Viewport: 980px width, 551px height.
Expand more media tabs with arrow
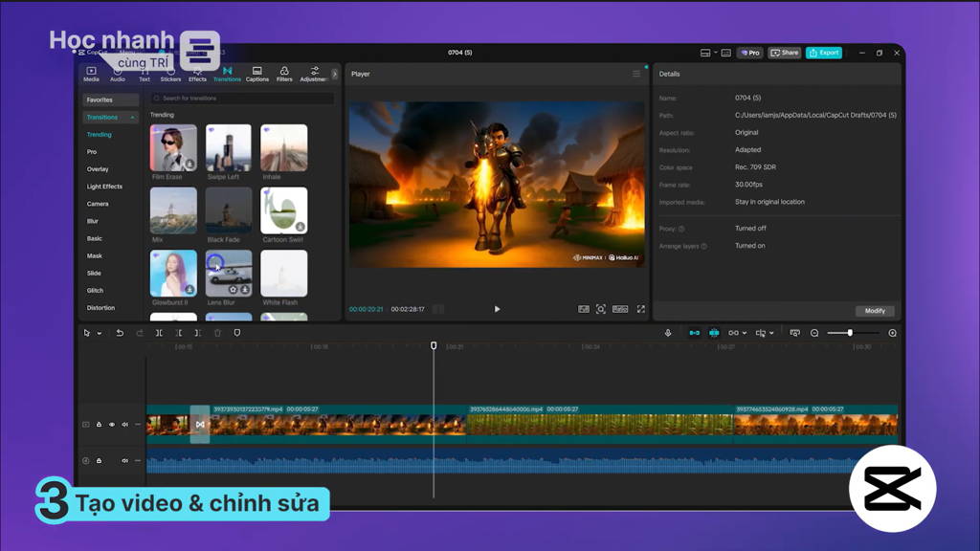tap(334, 74)
